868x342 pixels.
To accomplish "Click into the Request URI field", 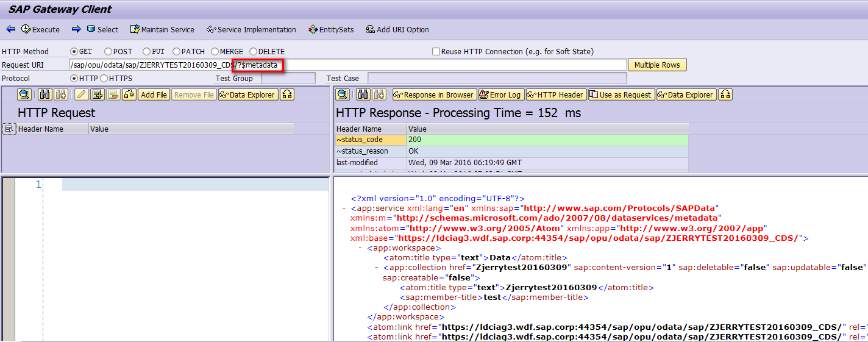I will (348, 65).
